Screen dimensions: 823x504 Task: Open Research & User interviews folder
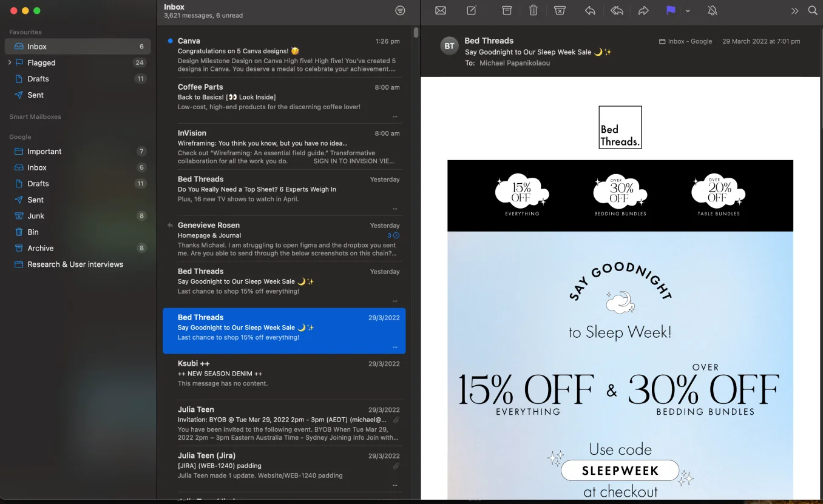(78, 264)
